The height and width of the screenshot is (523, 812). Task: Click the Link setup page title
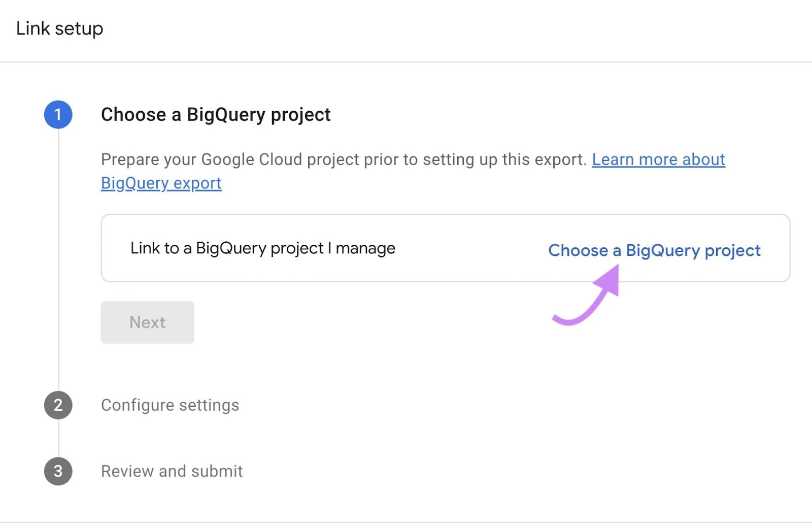59,28
